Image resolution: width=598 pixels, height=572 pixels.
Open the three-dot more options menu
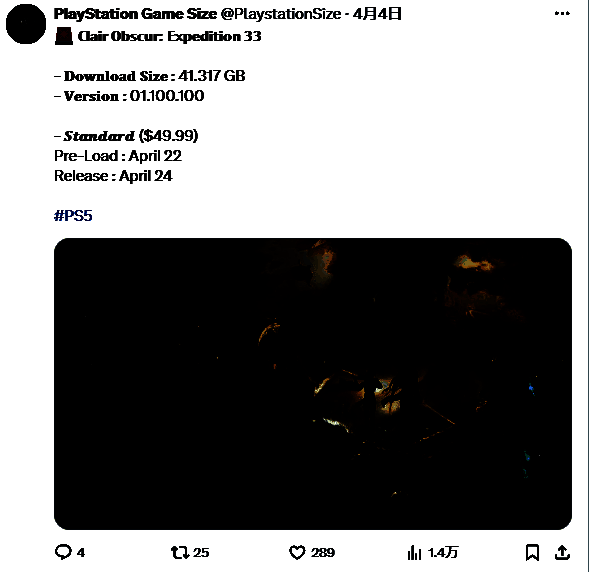coord(562,13)
